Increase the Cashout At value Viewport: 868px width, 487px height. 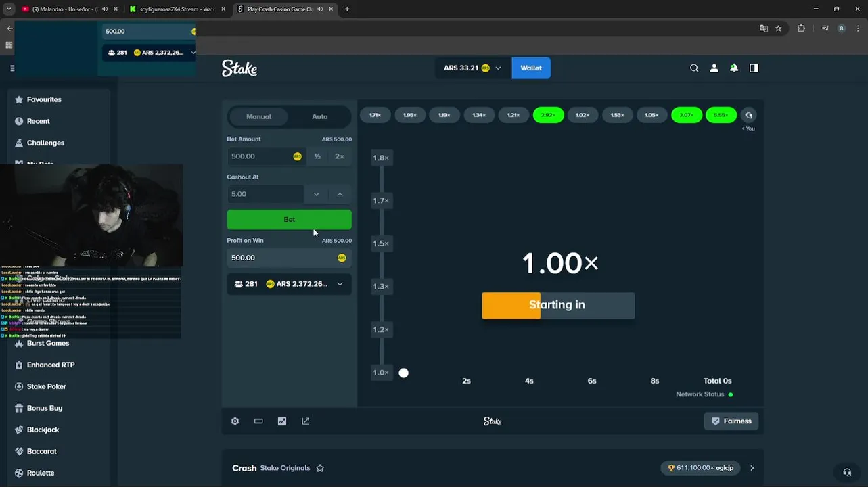pos(340,194)
